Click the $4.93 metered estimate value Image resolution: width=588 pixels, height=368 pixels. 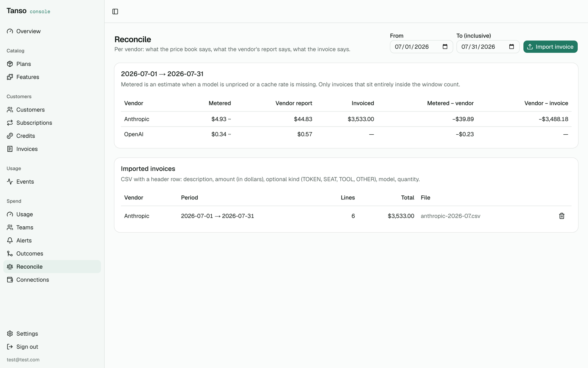[x=221, y=119]
